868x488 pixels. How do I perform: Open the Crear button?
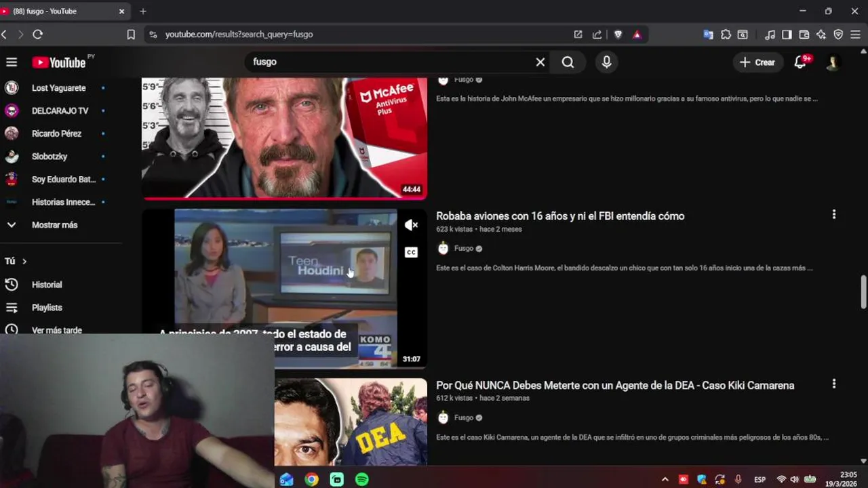pyautogui.click(x=757, y=62)
